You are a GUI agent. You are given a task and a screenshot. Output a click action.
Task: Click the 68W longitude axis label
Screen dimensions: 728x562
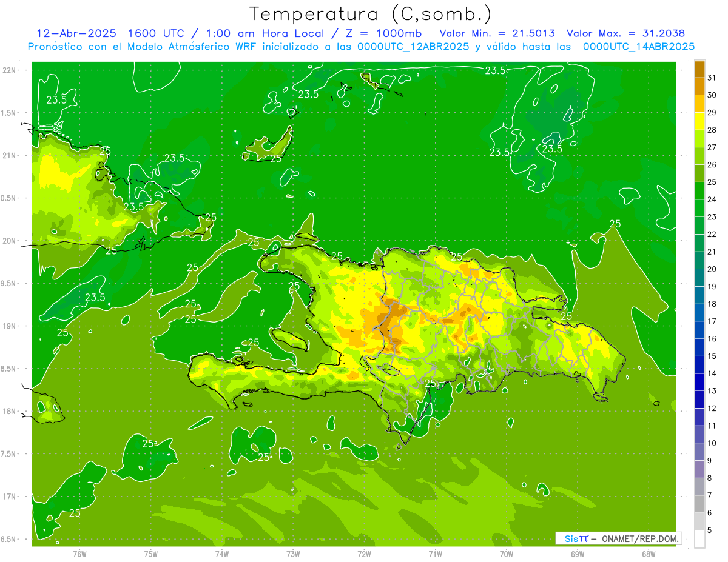pyautogui.click(x=648, y=554)
